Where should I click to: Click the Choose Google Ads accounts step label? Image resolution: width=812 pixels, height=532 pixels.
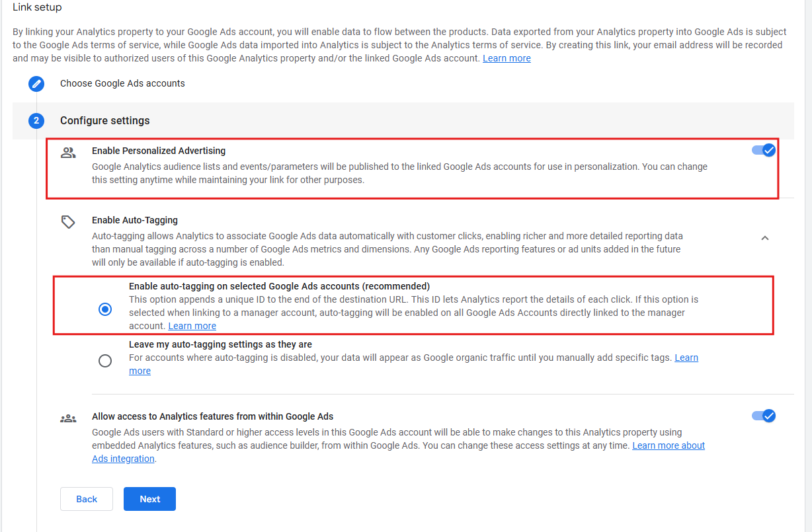pos(122,83)
